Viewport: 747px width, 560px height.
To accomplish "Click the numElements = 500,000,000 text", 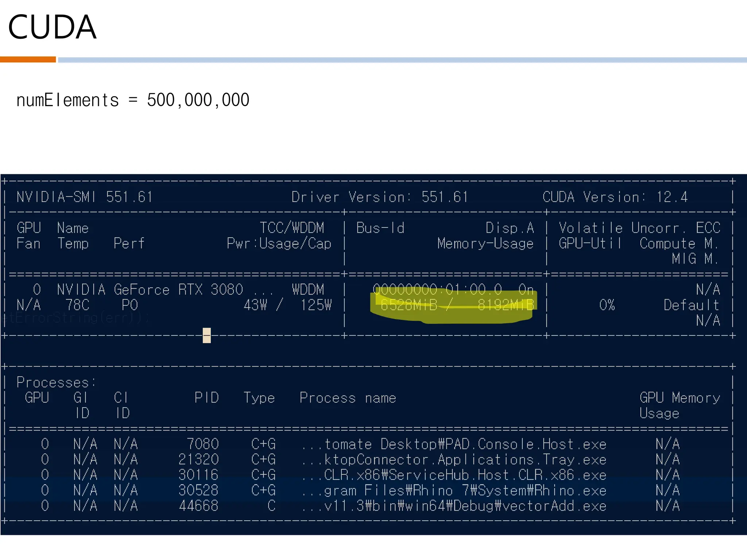I will [133, 100].
